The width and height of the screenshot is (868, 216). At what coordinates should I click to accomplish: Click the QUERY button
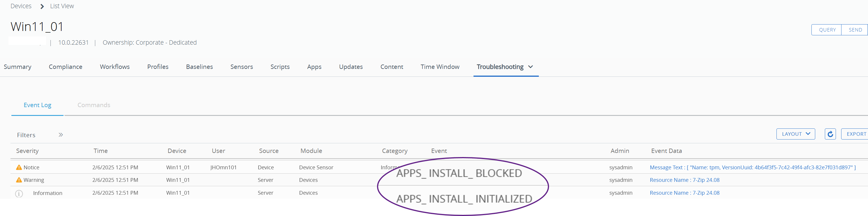pos(827,30)
